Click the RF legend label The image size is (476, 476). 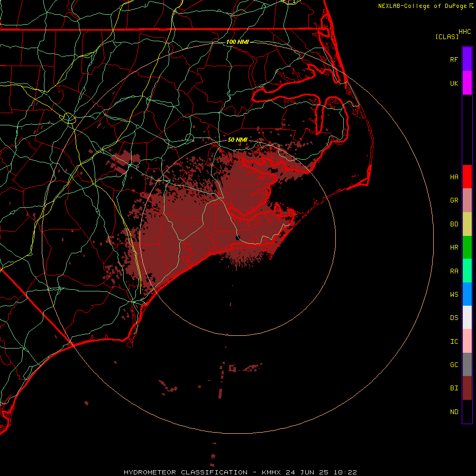tap(454, 60)
